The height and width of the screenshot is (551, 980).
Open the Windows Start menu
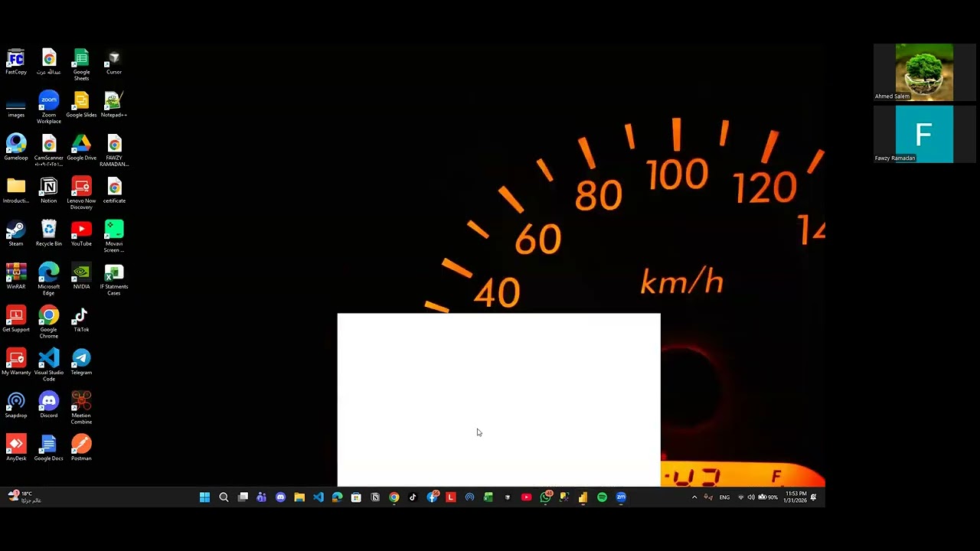pyautogui.click(x=204, y=497)
